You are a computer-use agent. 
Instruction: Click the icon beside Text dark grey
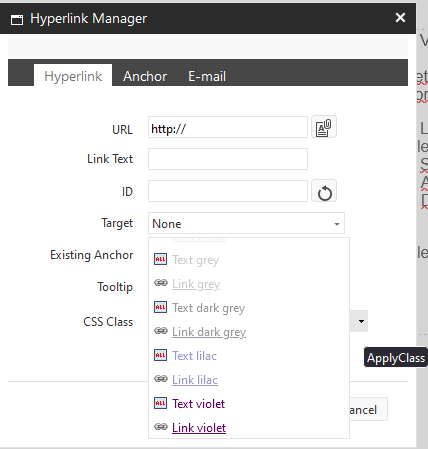click(160, 307)
